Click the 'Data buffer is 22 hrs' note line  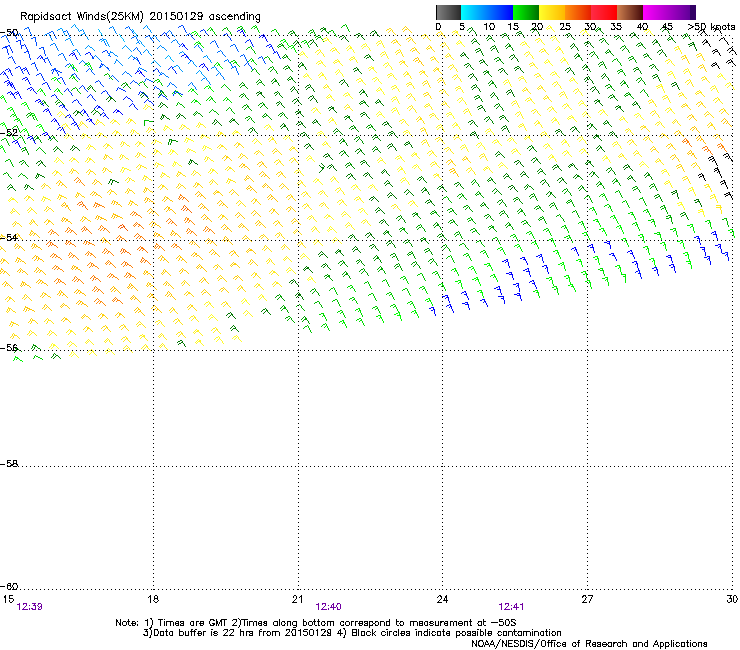(352, 633)
